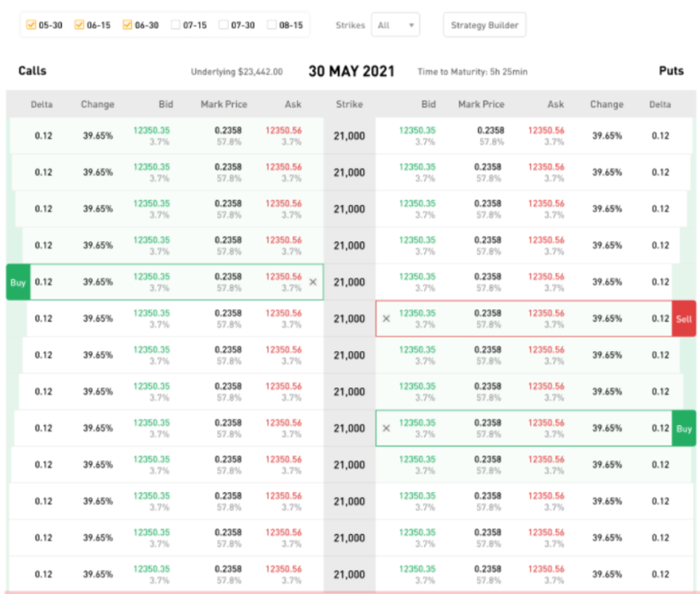Select the Puts heading
The image size is (700, 594).
671,71
